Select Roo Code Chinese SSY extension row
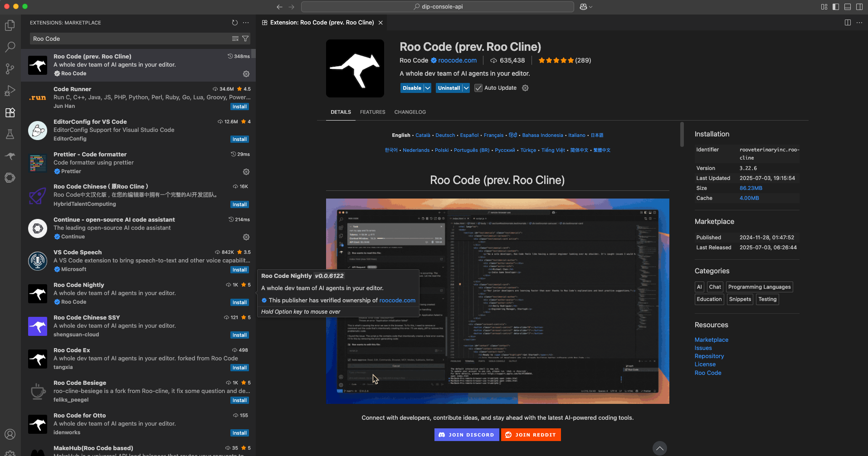868x456 pixels. point(138,326)
